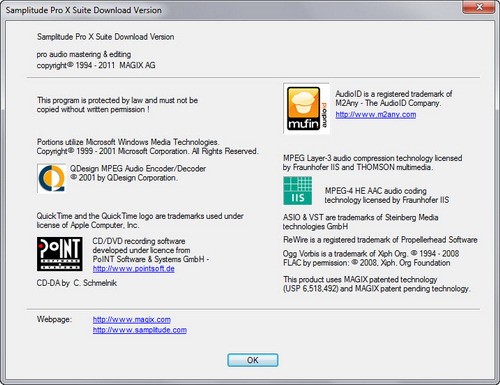
Task: Click the QDesign logo icon
Action: coord(51,178)
